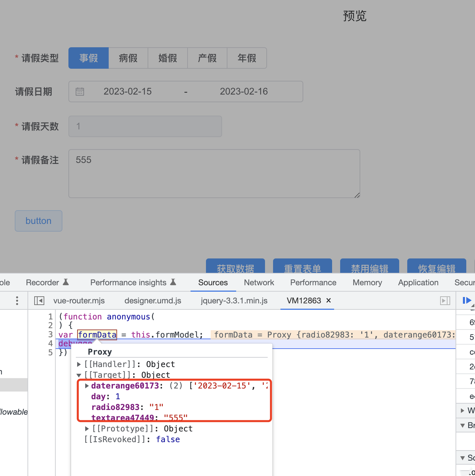Switch to the Network tab
The height and width of the screenshot is (476, 475).
[x=259, y=283]
